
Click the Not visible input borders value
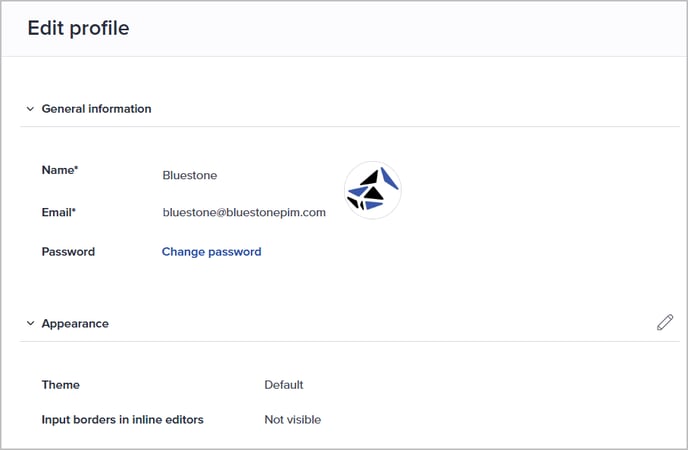293,420
